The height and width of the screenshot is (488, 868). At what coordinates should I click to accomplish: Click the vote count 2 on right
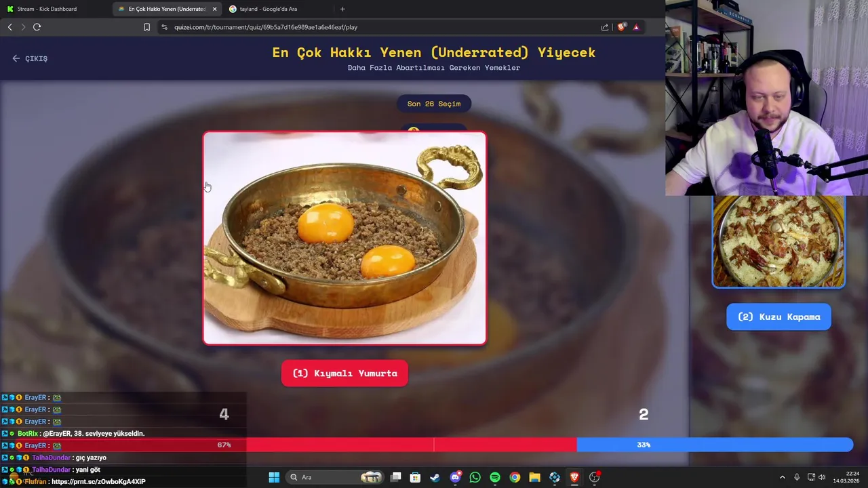pyautogui.click(x=644, y=414)
